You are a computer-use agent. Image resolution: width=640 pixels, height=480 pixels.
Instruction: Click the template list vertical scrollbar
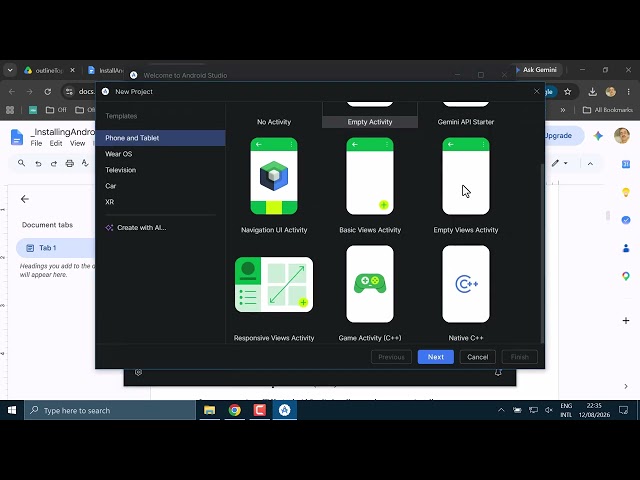(542, 253)
